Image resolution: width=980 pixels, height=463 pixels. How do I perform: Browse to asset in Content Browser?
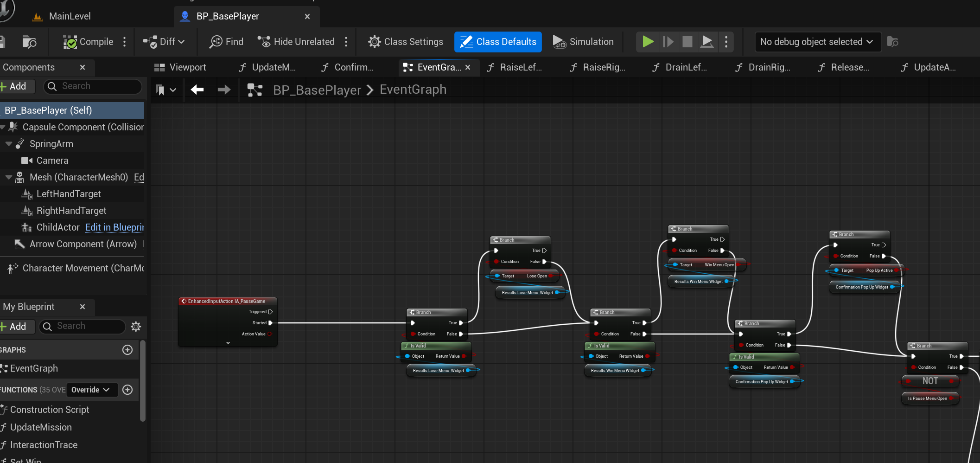(x=29, y=42)
